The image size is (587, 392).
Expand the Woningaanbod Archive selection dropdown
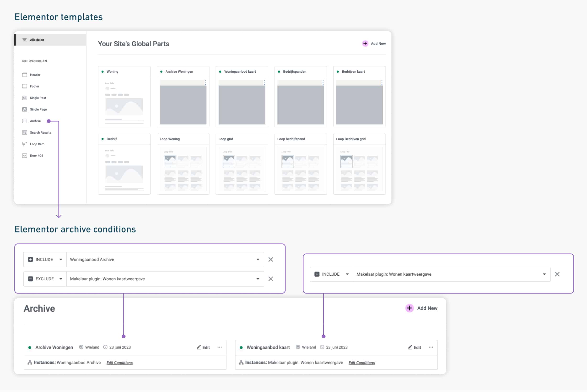point(258,260)
